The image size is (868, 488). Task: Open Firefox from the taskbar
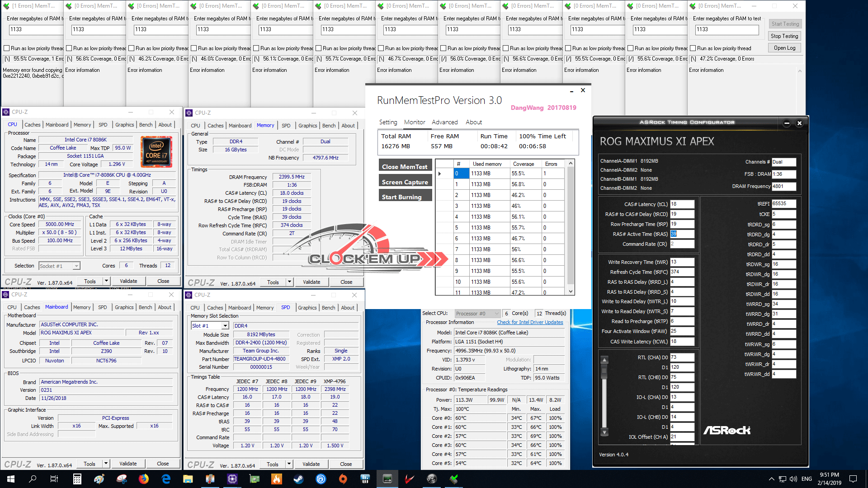coord(144,479)
